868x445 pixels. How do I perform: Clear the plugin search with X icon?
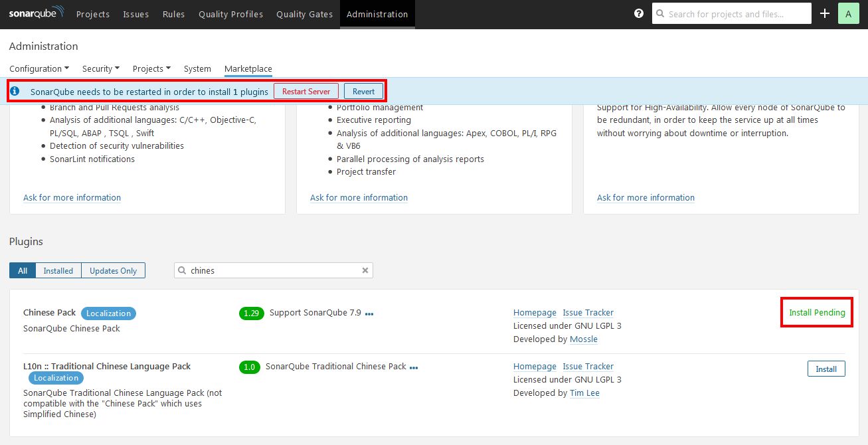point(365,270)
